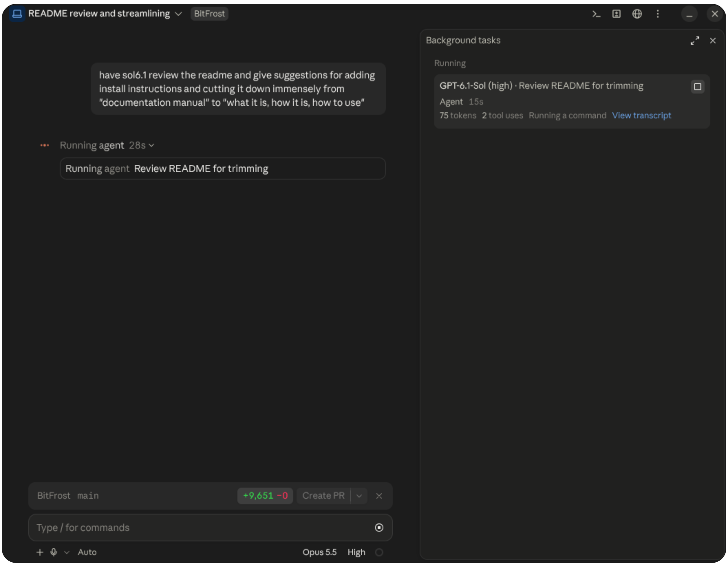
Task: Dismiss the BitFrost main branch bar
Action: (379, 496)
